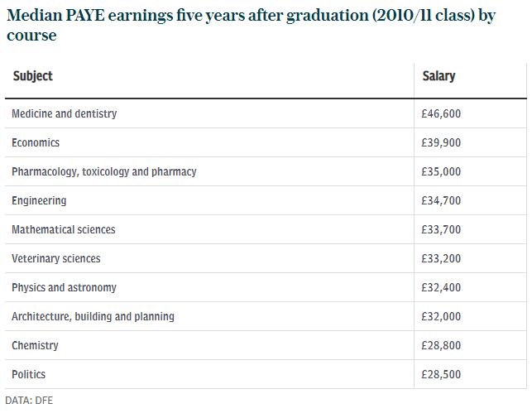Click the £35,000 salary value
Viewport: 532px width, 418px height.
pyautogui.click(x=441, y=171)
